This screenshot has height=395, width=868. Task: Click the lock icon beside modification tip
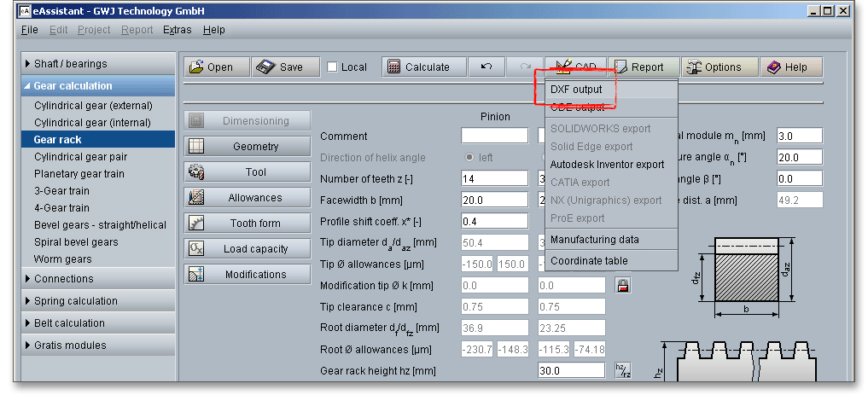tap(623, 286)
